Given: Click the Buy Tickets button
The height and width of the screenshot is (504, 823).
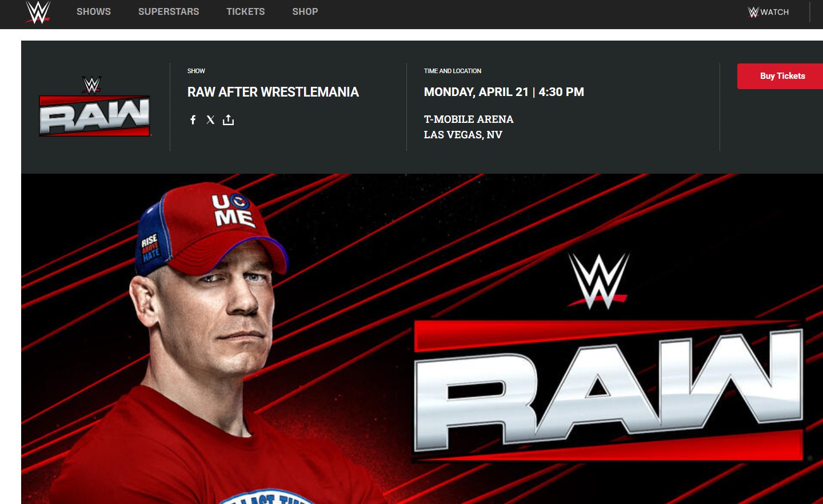Looking at the screenshot, I should point(780,76).
